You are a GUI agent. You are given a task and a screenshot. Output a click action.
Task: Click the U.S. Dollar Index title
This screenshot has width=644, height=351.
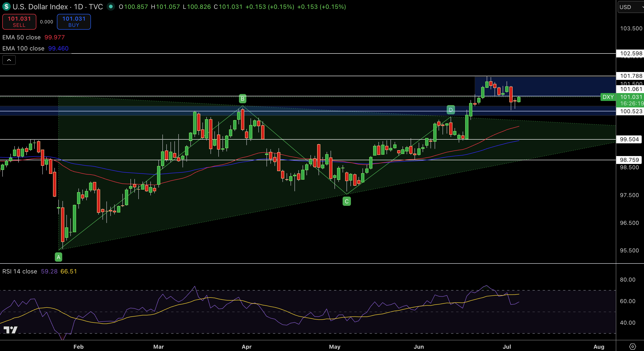click(40, 7)
